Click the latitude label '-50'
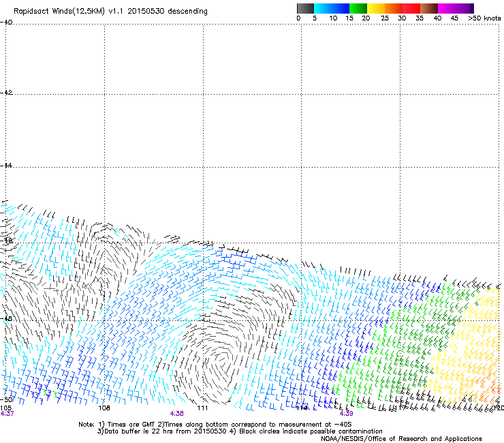 7,399
